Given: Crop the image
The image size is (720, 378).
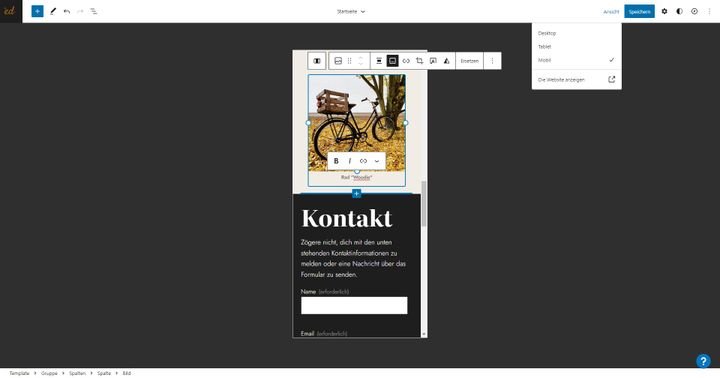Looking at the screenshot, I should (x=419, y=61).
